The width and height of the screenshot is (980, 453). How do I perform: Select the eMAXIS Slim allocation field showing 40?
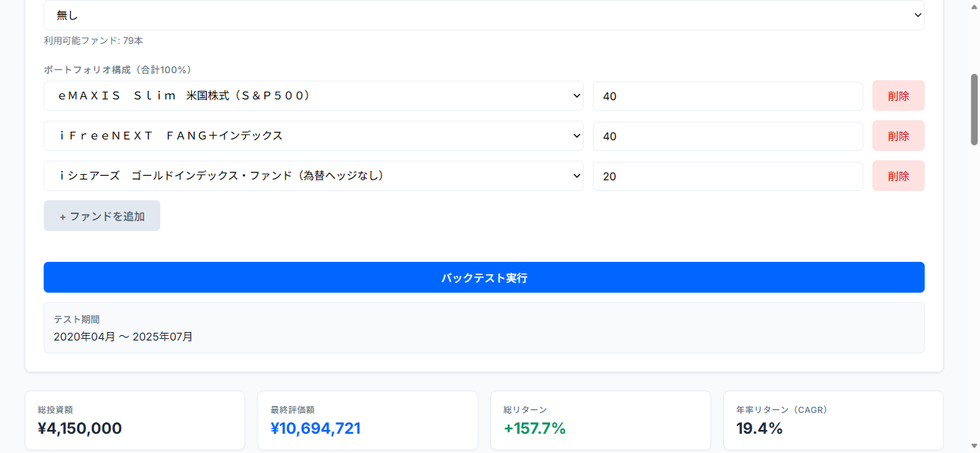727,96
